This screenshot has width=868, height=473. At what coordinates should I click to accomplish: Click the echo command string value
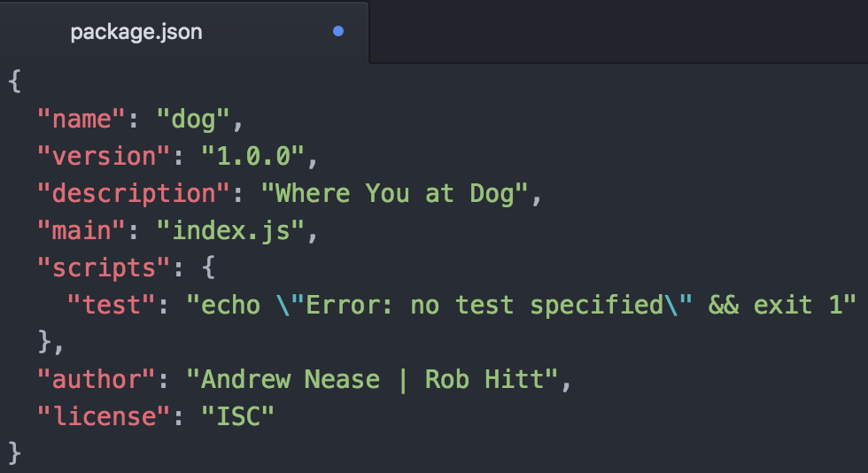(522, 306)
